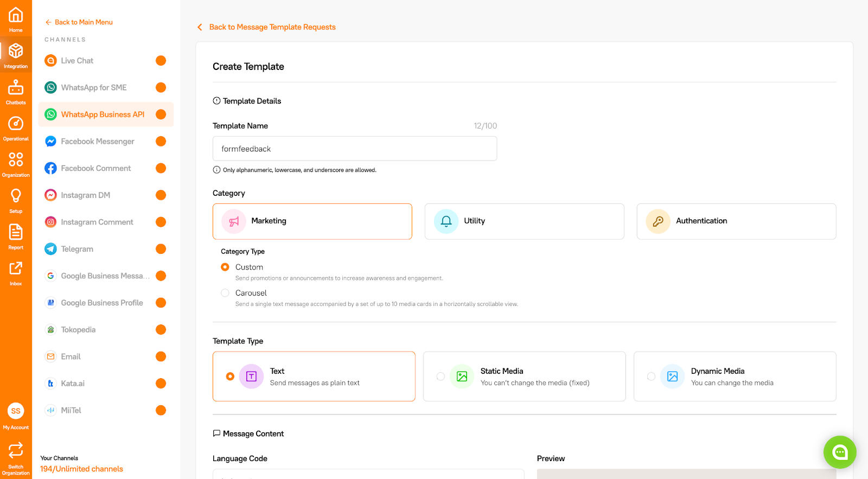Click the WhatsApp Business API status dot
Screen dimensions: 868x479
[x=161, y=114]
